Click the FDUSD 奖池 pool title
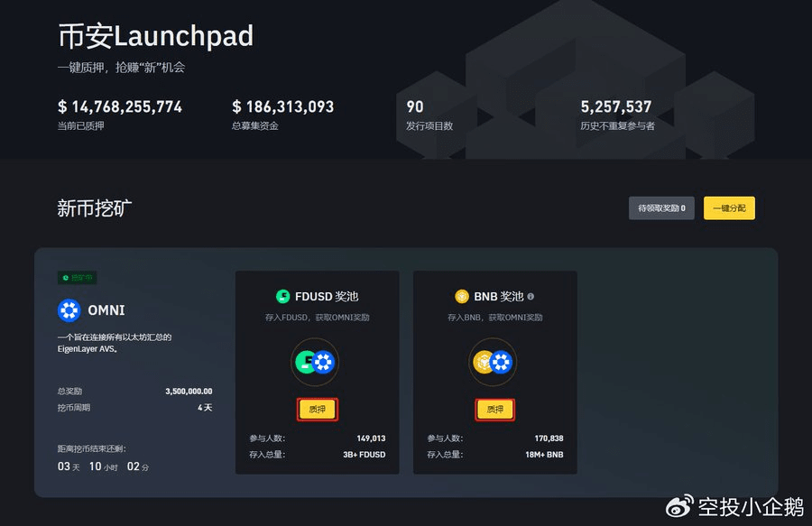This screenshot has height=526, width=812. tap(327, 296)
